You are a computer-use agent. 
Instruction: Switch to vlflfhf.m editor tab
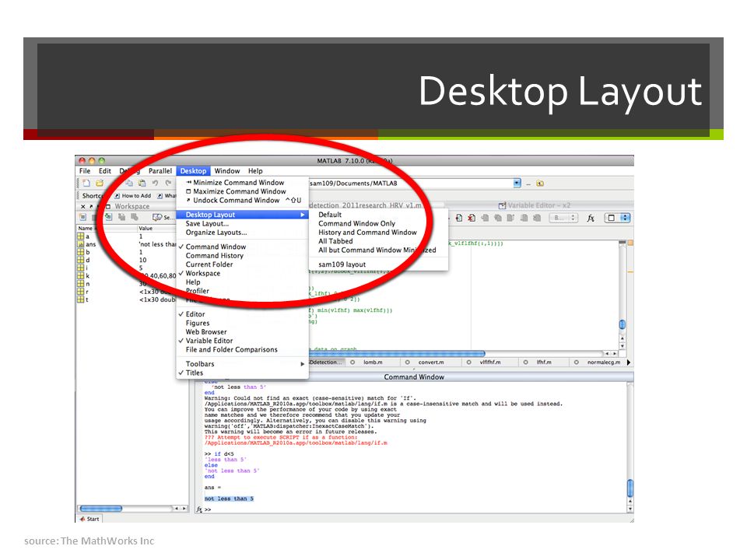pos(489,362)
